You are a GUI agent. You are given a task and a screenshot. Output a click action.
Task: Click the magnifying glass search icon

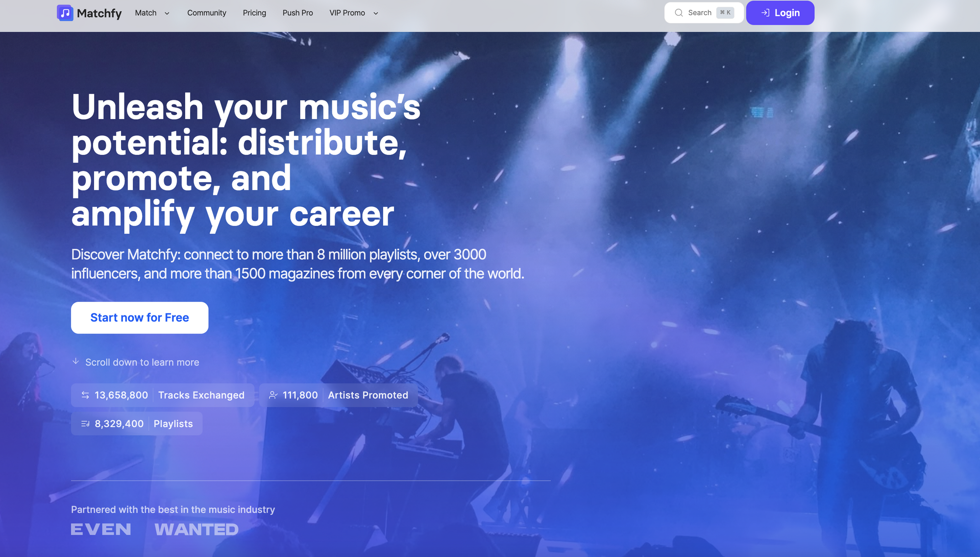coord(679,13)
